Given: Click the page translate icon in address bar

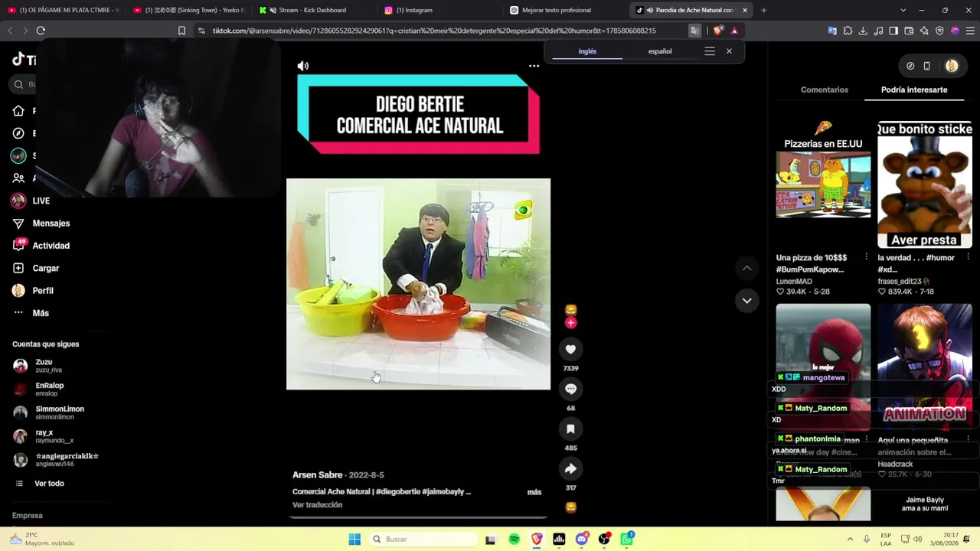Looking at the screenshot, I should (x=694, y=31).
